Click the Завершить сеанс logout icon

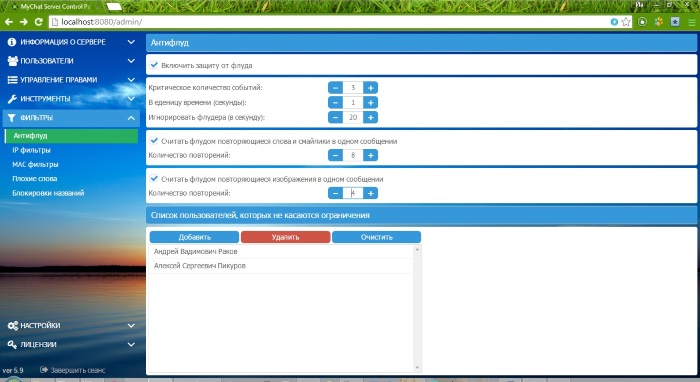click(x=44, y=370)
